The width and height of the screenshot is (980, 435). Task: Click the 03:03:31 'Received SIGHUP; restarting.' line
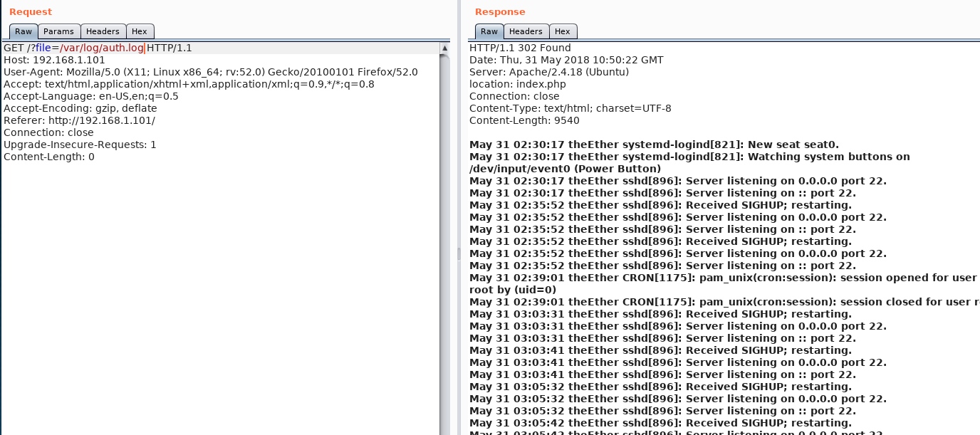point(661,315)
